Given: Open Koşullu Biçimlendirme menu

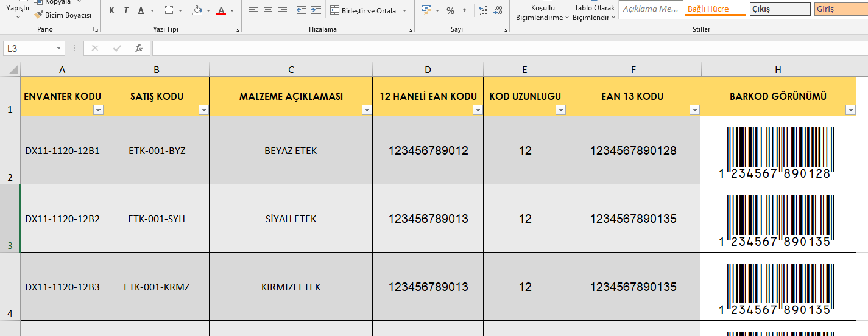Looking at the screenshot, I should pyautogui.click(x=542, y=12).
